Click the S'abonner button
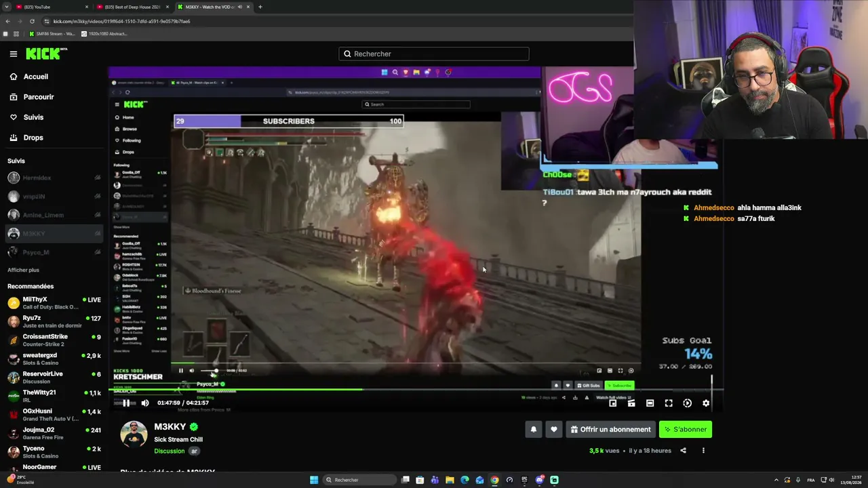The width and height of the screenshot is (868, 488). click(x=686, y=429)
